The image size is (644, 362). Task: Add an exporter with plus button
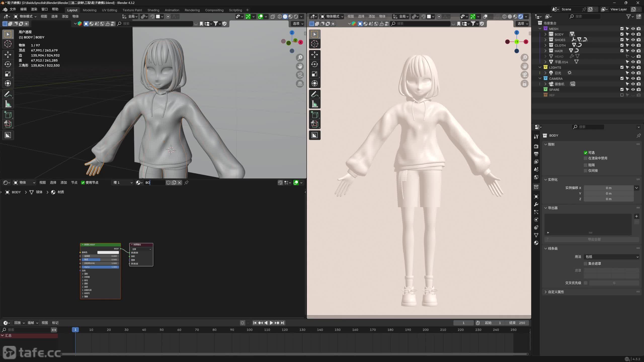point(636,216)
